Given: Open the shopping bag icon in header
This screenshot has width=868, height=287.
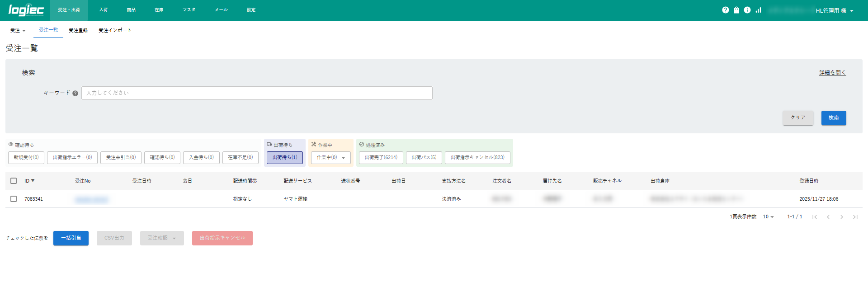Looking at the screenshot, I should tap(736, 10).
